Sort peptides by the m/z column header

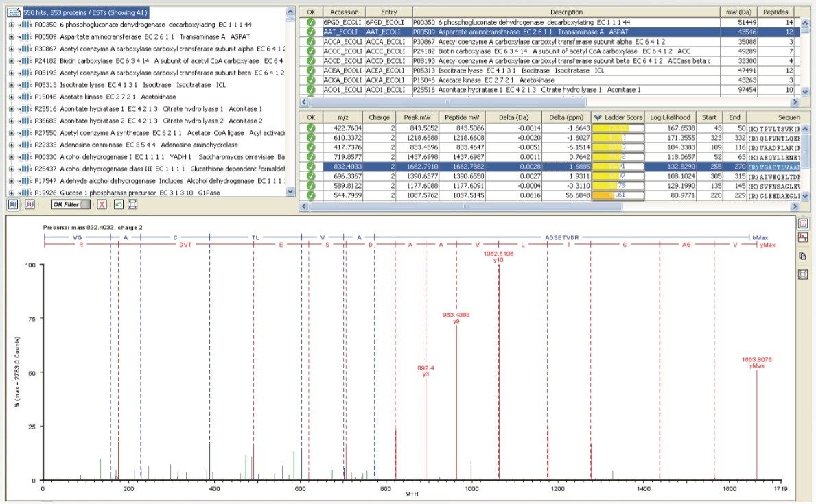(x=343, y=117)
